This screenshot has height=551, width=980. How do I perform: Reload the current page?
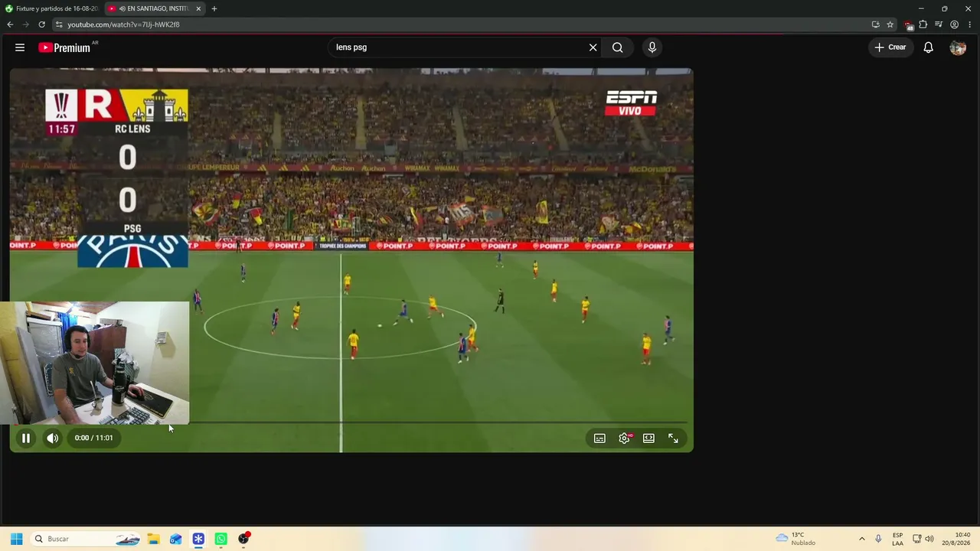41,24
